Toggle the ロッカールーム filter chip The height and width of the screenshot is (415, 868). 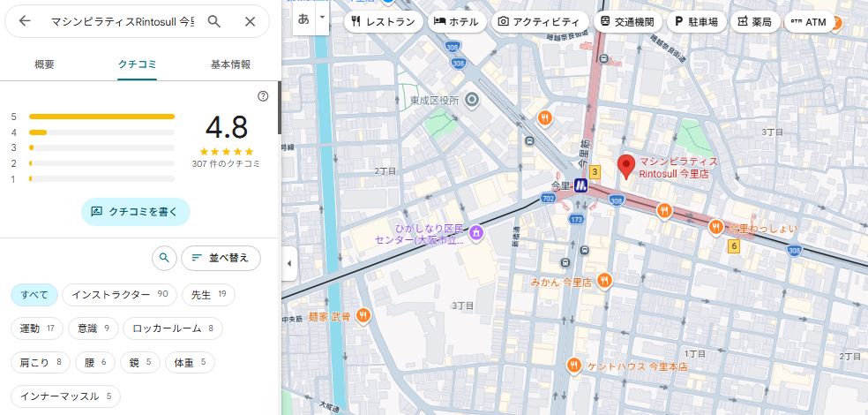(172, 328)
